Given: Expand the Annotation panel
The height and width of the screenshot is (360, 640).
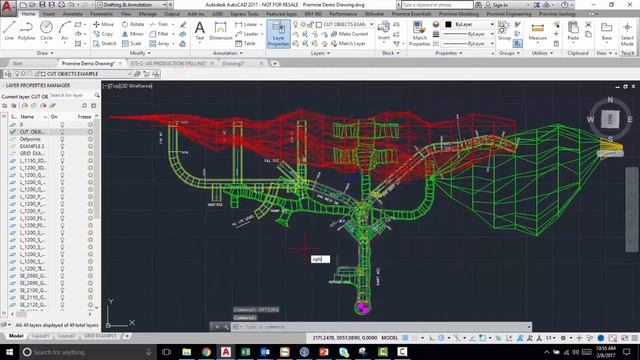Looking at the screenshot, I should pyautogui.click(x=228, y=53).
